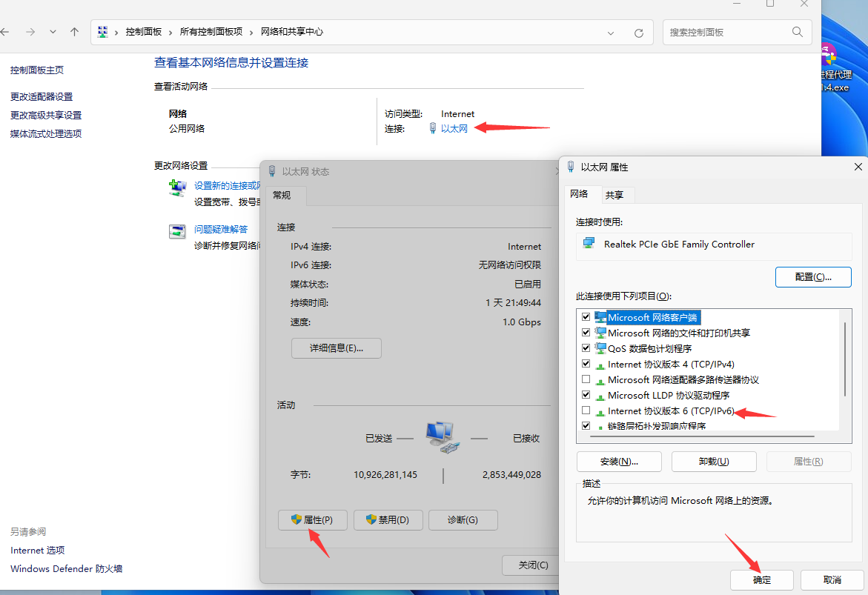Click the Ethernet plug icon beside 以太网
The height and width of the screenshot is (595, 868).
pos(433,128)
